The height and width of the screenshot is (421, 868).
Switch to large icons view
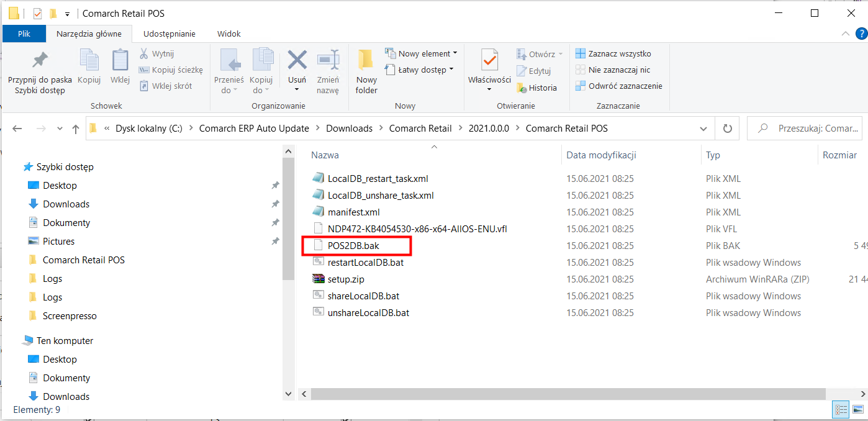click(x=857, y=410)
